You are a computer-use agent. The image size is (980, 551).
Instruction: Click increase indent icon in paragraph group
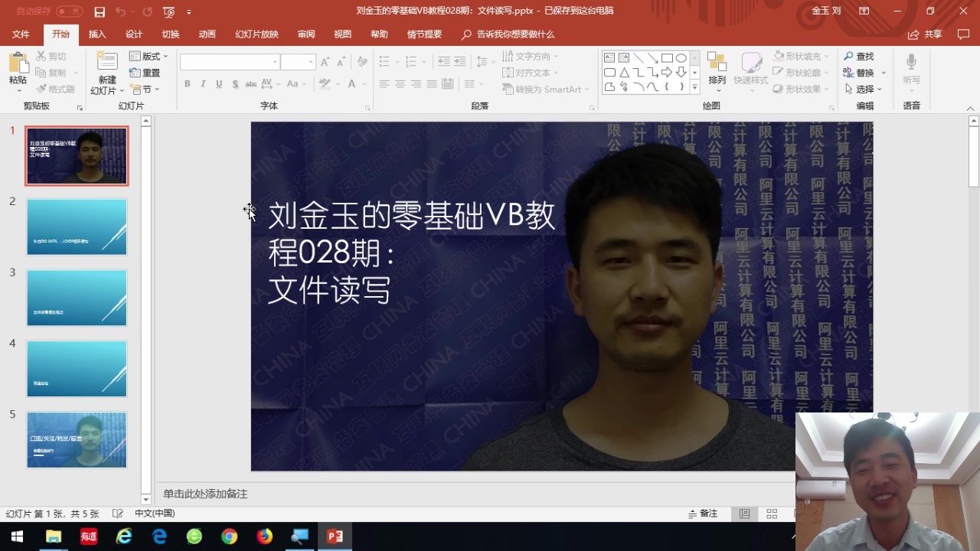point(459,62)
